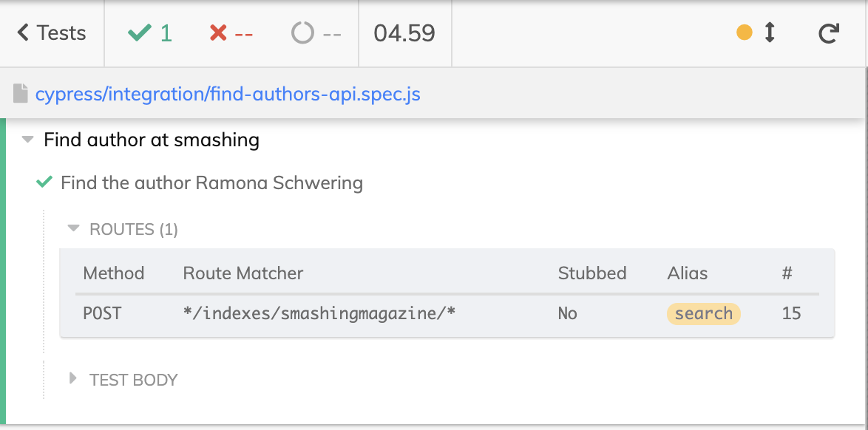This screenshot has width=868, height=430.
Task: Click the 04.59 test duration display
Action: point(404,33)
